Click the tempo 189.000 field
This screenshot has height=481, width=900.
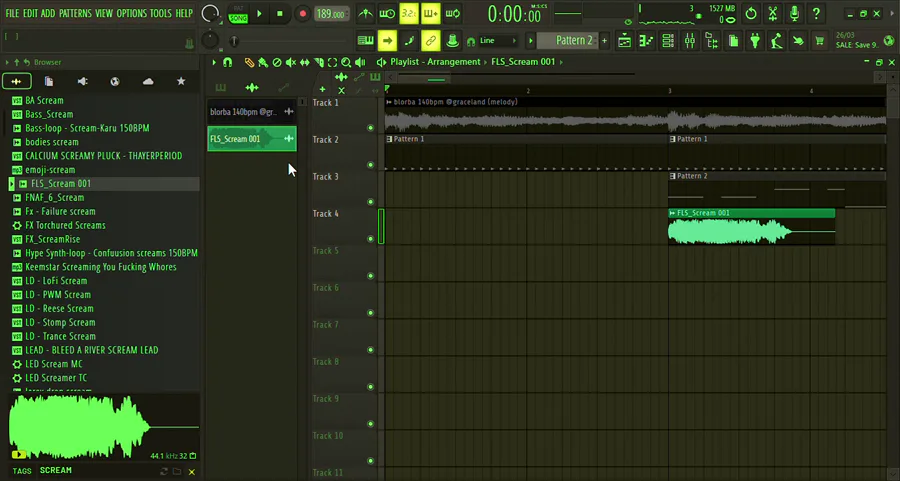332,14
